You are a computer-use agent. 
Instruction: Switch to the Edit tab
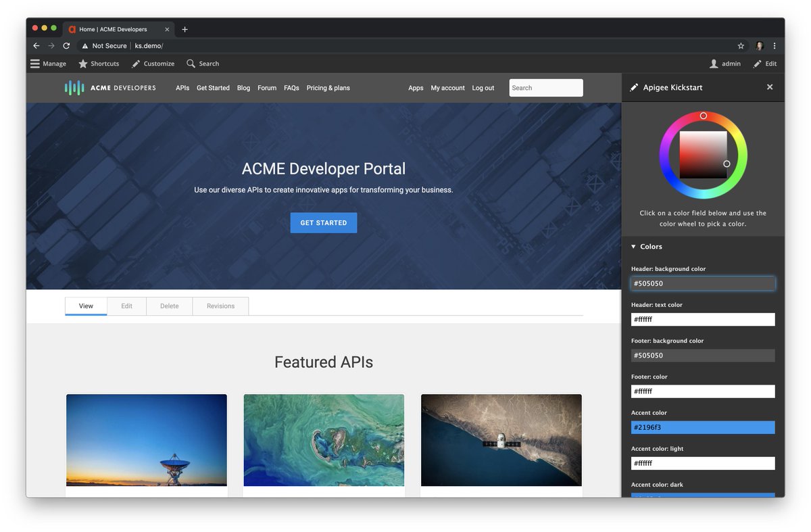[126, 306]
